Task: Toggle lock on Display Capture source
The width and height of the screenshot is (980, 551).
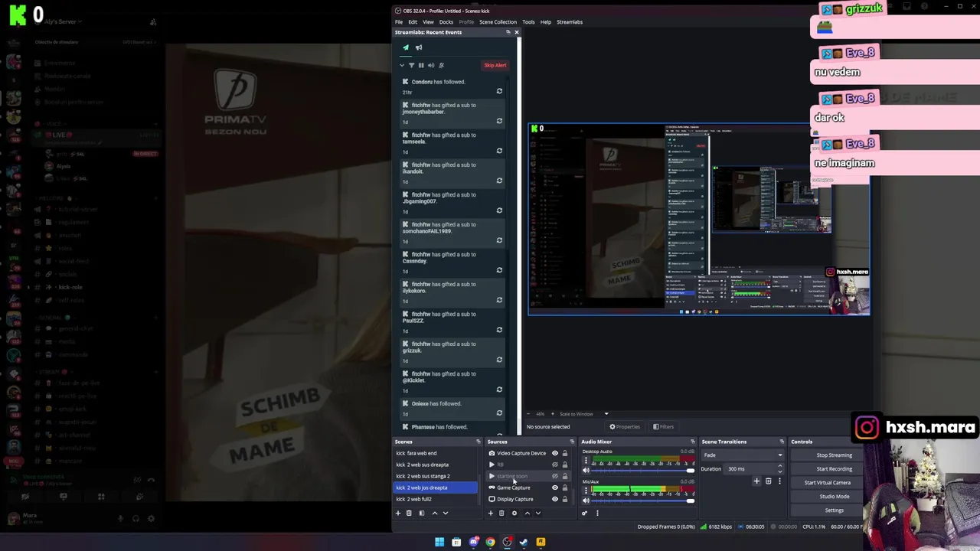Action: click(565, 499)
